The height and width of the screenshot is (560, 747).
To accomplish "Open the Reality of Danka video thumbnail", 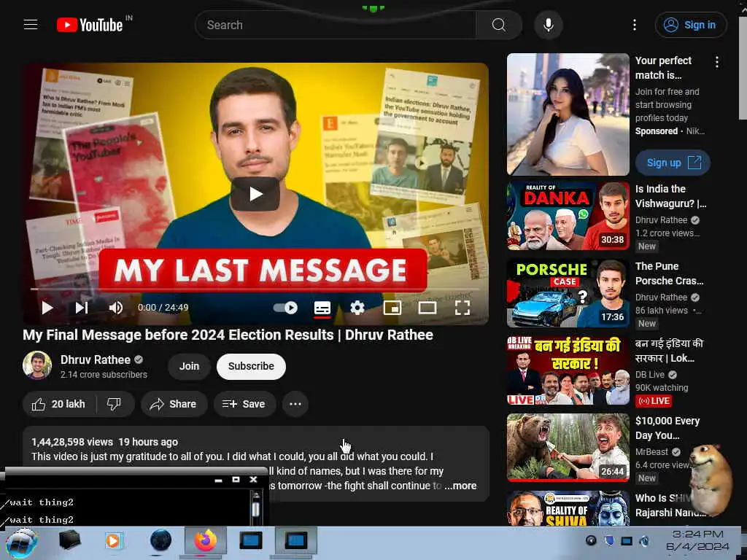I will pyautogui.click(x=568, y=216).
